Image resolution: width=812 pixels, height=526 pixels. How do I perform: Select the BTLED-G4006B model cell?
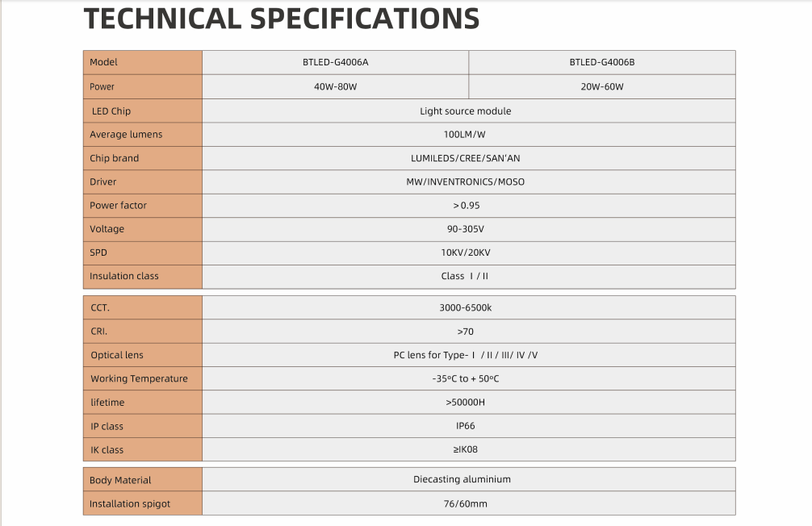(601, 62)
